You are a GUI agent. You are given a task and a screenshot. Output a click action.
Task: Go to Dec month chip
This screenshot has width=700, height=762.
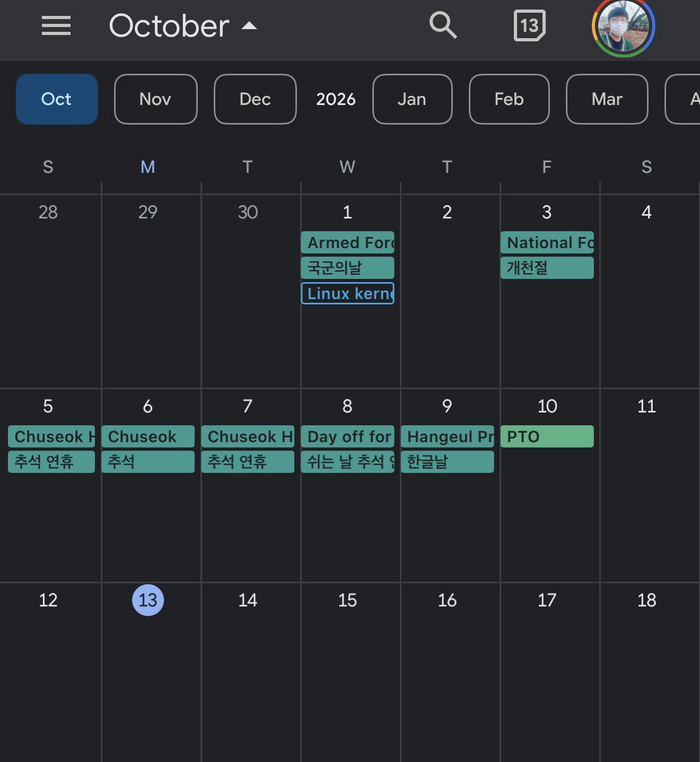(255, 99)
